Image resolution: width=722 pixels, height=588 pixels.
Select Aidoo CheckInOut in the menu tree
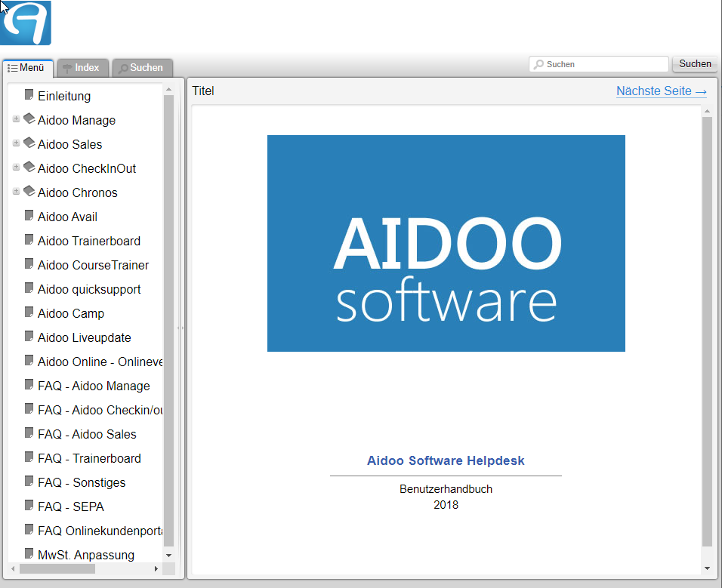[x=87, y=168]
